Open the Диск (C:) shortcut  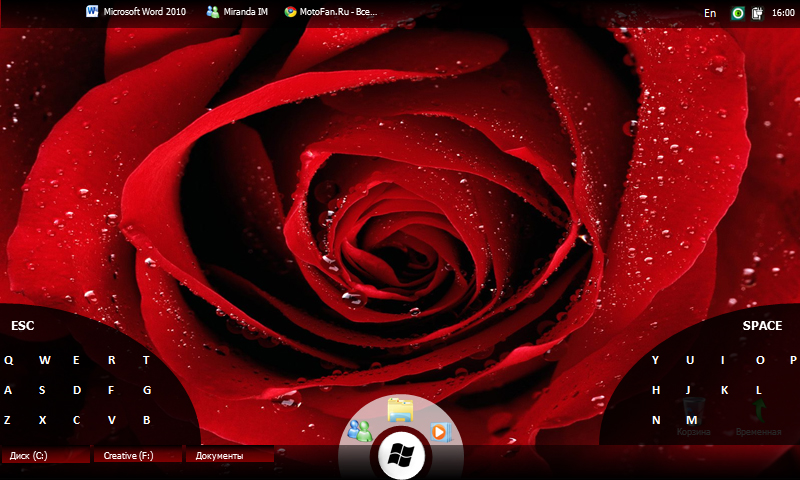(x=45, y=456)
